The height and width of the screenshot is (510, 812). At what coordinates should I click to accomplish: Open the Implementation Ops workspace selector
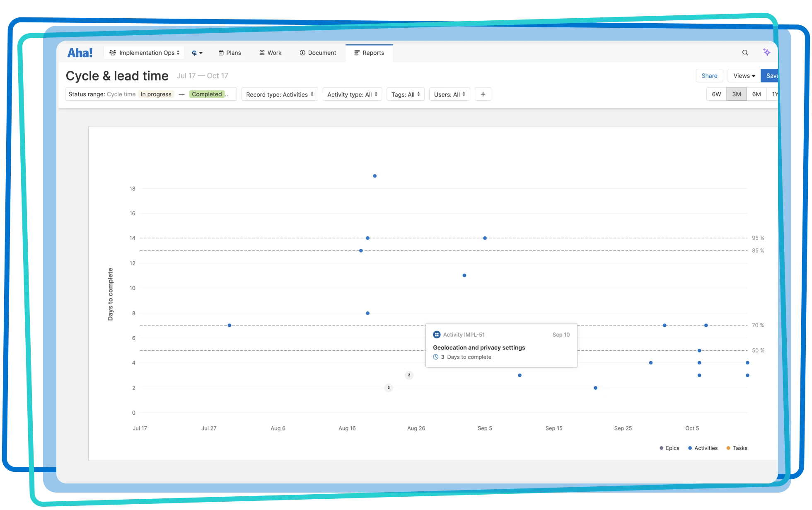click(x=144, y=53)
